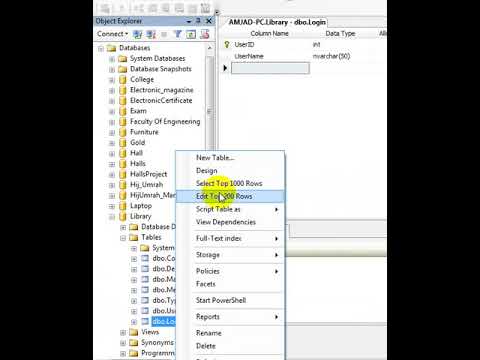This screenshot has width=480, height=360.
Task: Click the Refresh icon in Object Explorer
Action: click(x=191, y=34)
